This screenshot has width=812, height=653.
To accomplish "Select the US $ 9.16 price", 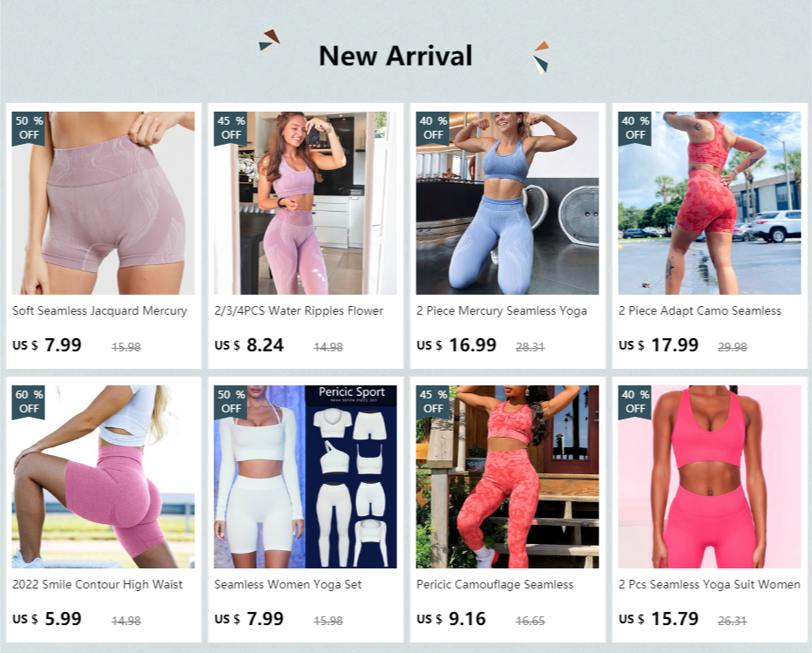I will 451,619.
